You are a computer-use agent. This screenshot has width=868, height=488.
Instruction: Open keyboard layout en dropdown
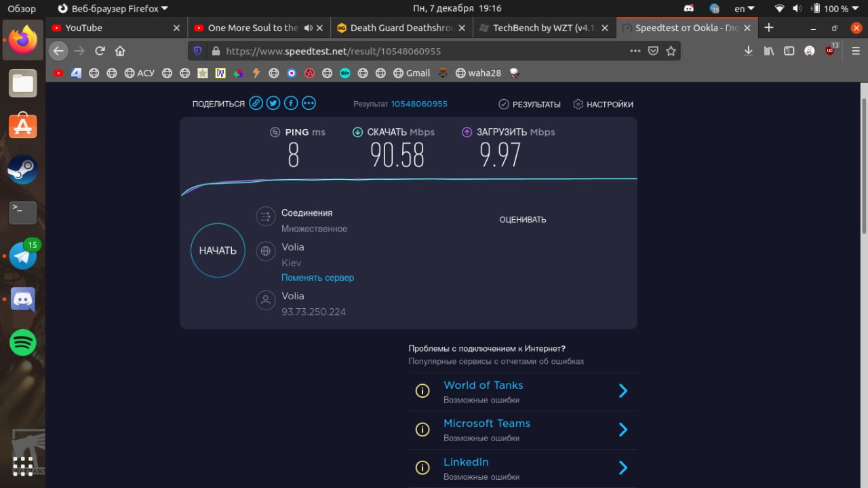click(x=744, y=9)
